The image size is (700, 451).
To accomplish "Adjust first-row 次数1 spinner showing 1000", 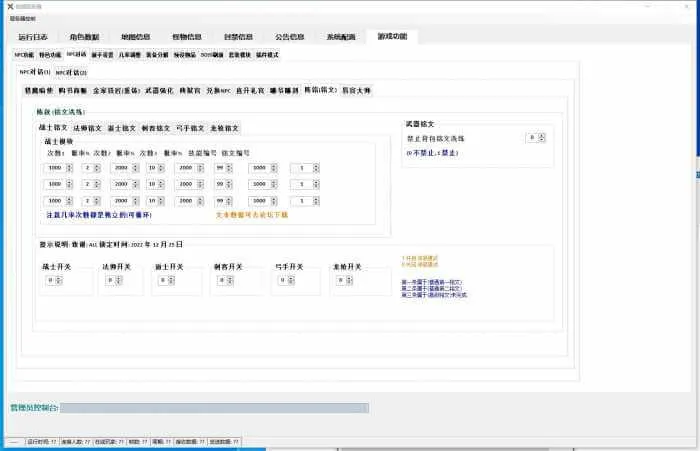I will tap(58, 168).
